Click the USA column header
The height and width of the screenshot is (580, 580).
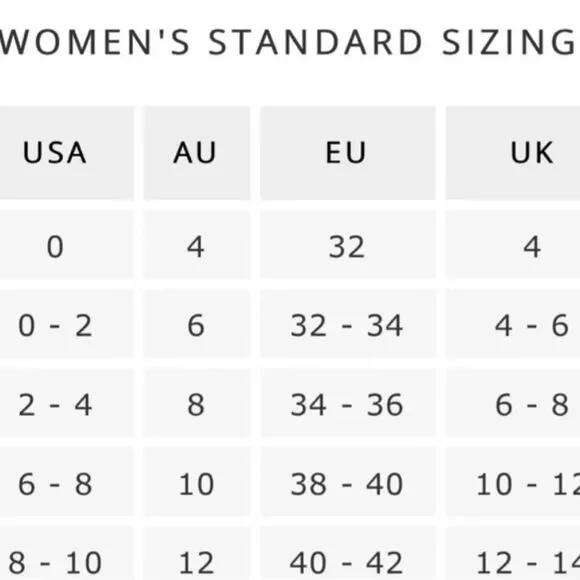click(x=67, y=153)
